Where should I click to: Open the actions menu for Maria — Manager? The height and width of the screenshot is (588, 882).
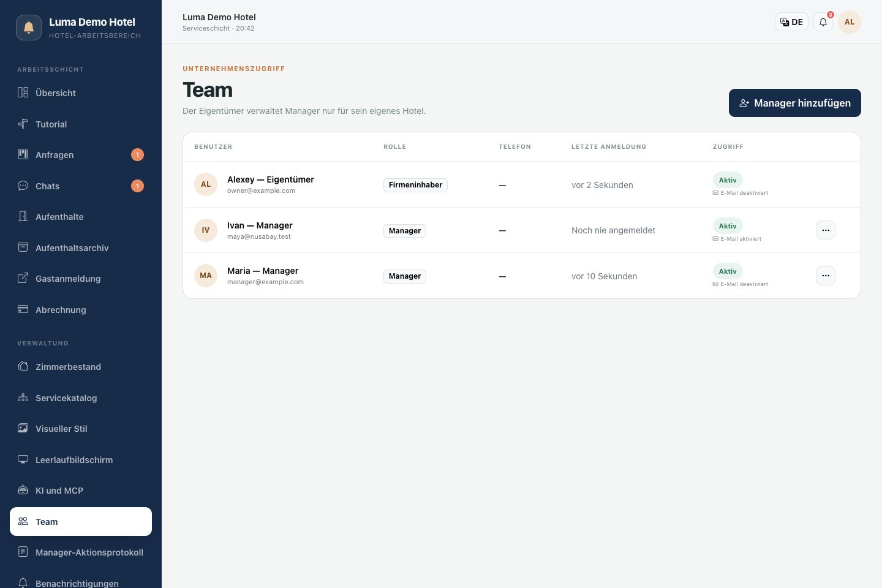click(x=826, y=276)
